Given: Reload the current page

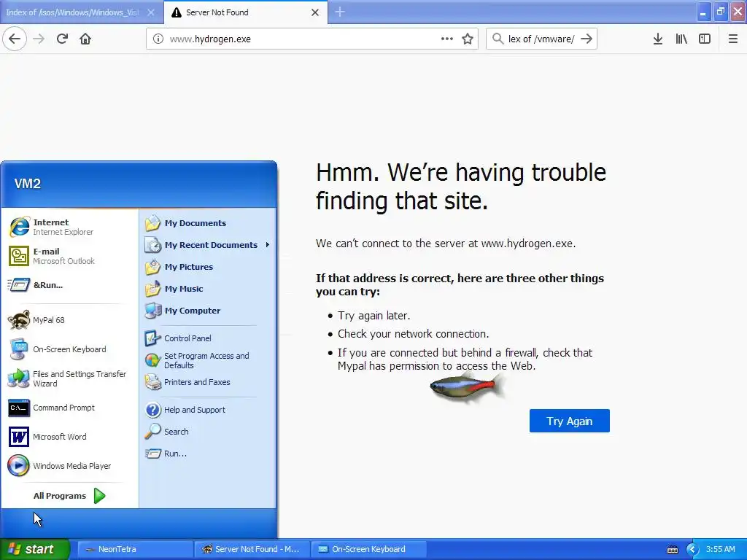Looking at the screenshot, I should tap(62, 39).
